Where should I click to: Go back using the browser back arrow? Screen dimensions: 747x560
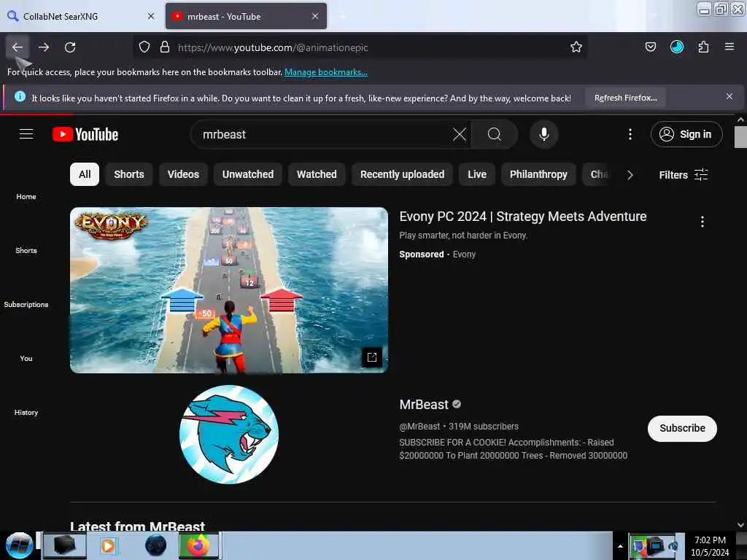[x=18, y=47]
